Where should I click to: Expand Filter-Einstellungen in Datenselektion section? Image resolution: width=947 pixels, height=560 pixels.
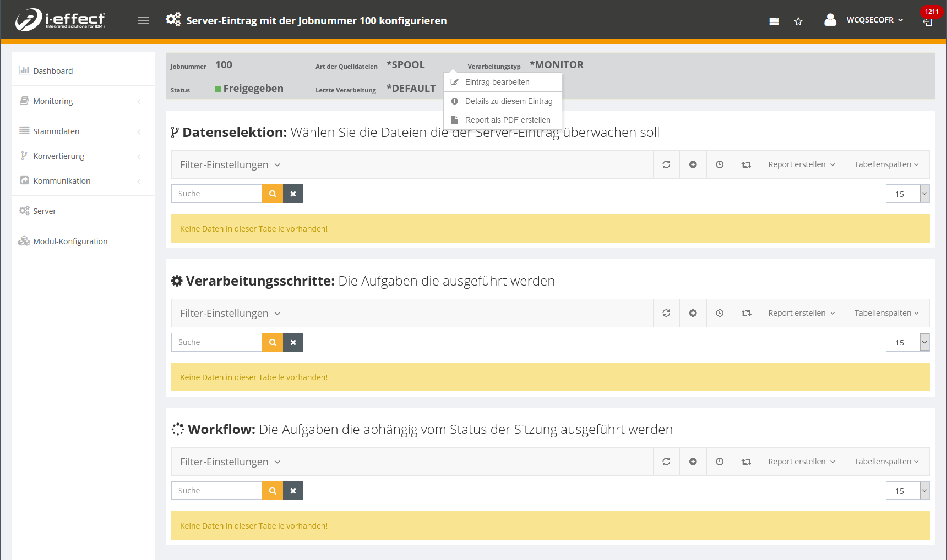coord(230,165)
